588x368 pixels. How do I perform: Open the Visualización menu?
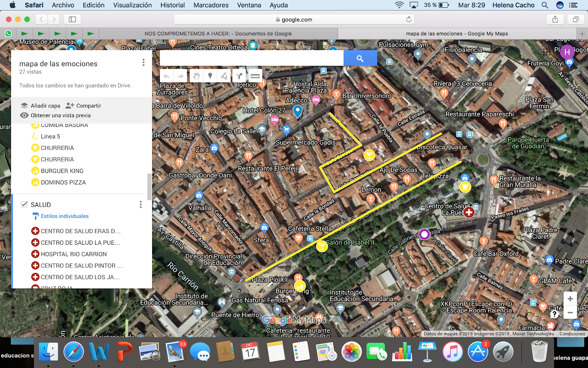(x=132, y=5)
